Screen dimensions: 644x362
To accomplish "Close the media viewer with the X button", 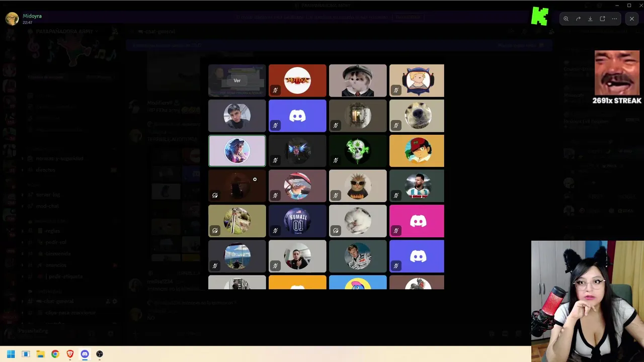I will [x=632, y=19].
